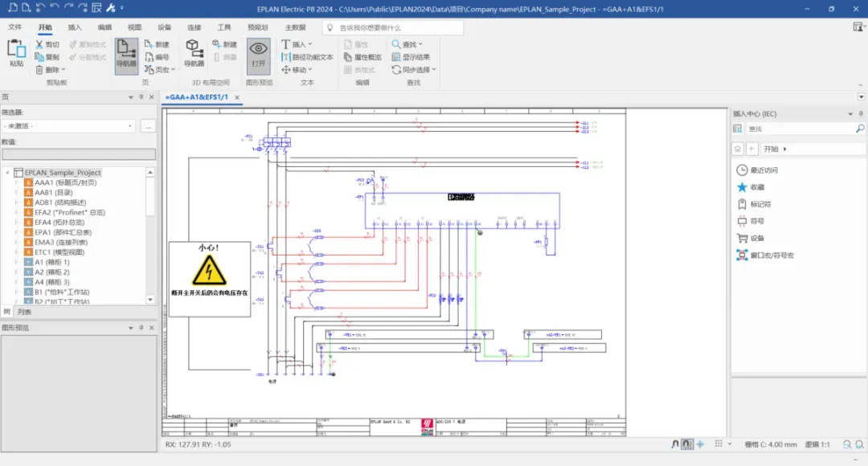Click the zoom magnifier at status bar end
This screenshot has width=868, height=466.
pos(860,444)
